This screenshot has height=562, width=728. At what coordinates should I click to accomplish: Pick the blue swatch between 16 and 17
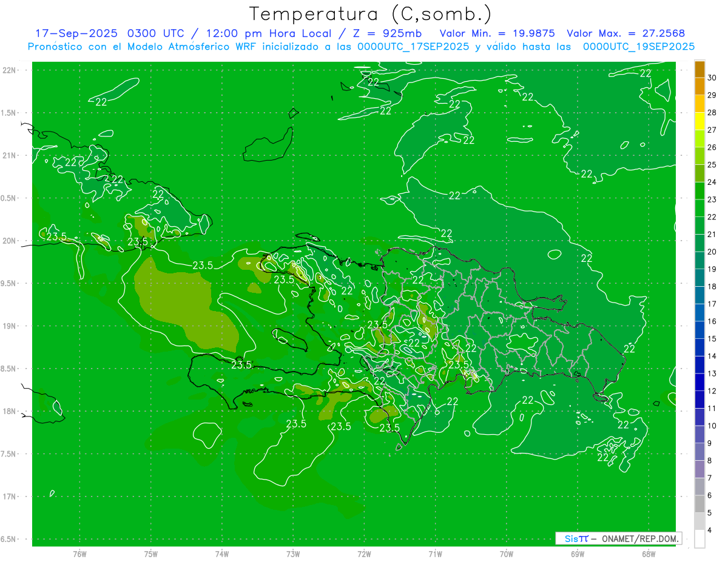click(x=699, y=313)
